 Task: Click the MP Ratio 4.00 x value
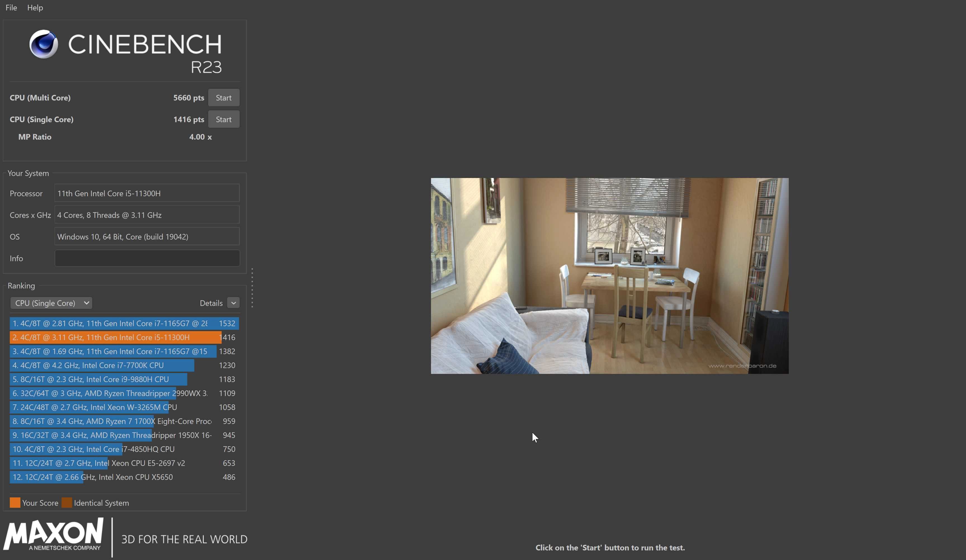tap(200, 137)
